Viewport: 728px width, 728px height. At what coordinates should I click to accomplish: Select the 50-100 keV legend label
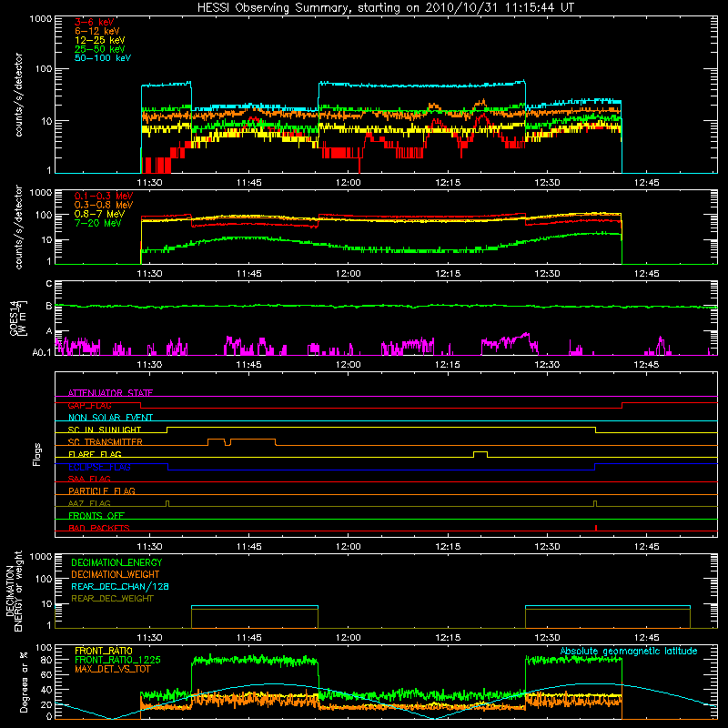point(103,58)
